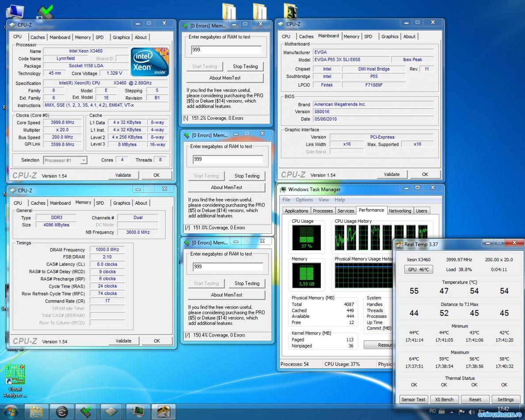This screenshot has height=420, width=525.
Task: Click the Resource Monitor button in Task Manager
Action: (378, 345)
